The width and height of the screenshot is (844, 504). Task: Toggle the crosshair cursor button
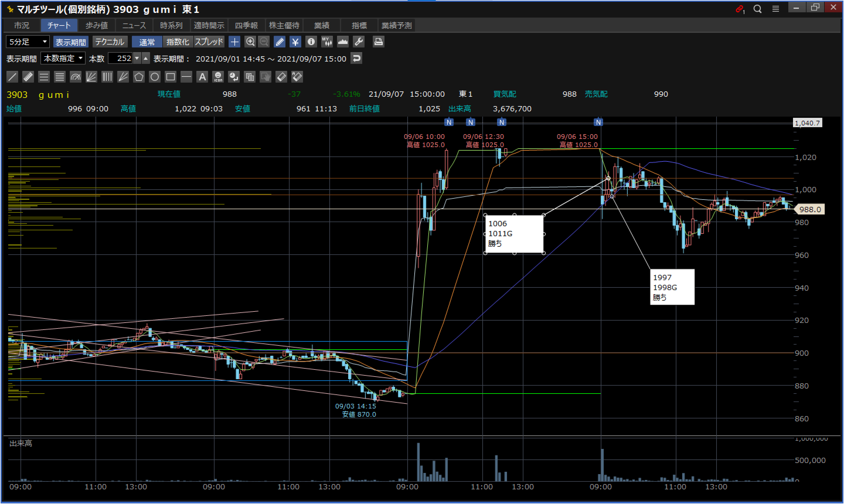click(x=234, y=42)
